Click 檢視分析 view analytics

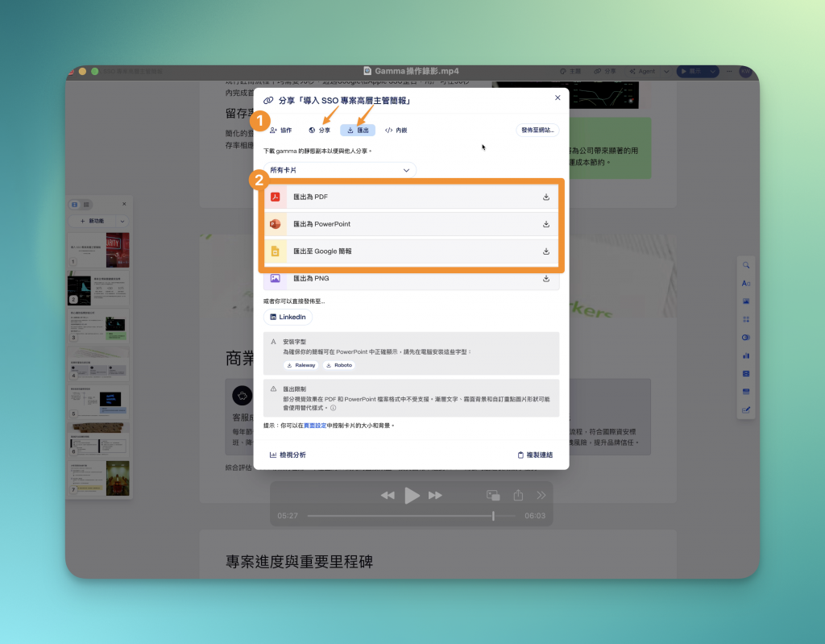point(288,455)
